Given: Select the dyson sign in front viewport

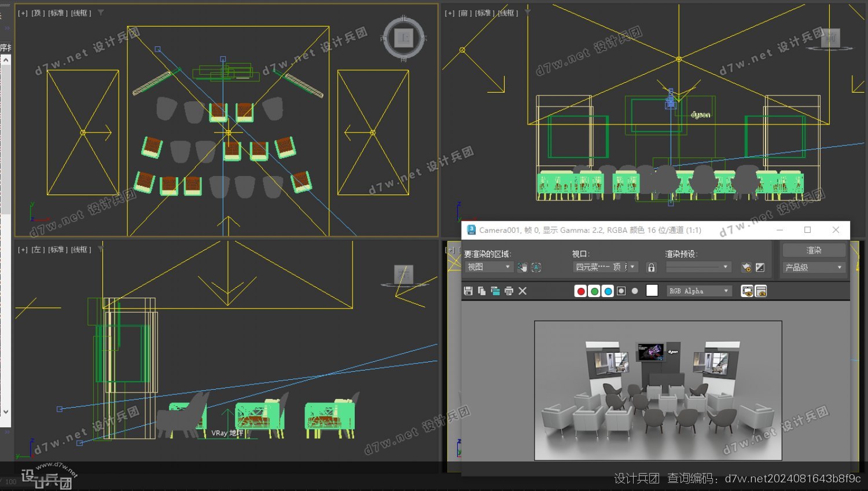Looking at the screenshot, I should (700, 115).
